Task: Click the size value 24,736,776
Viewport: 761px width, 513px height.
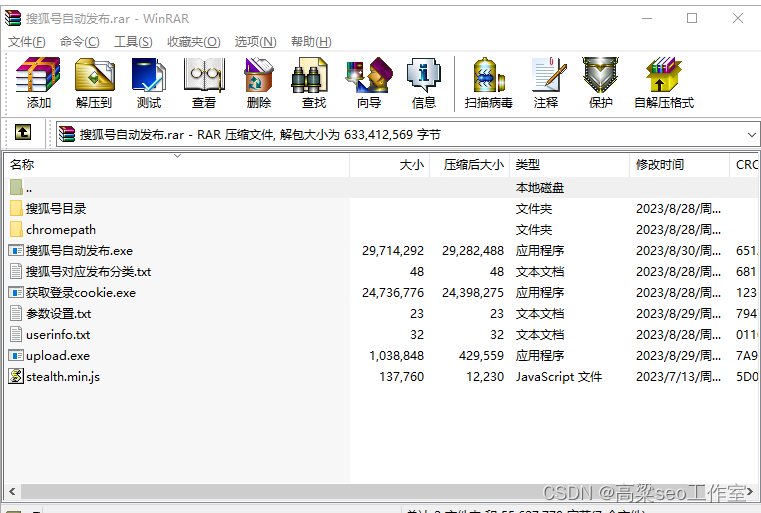Action: 393,293
